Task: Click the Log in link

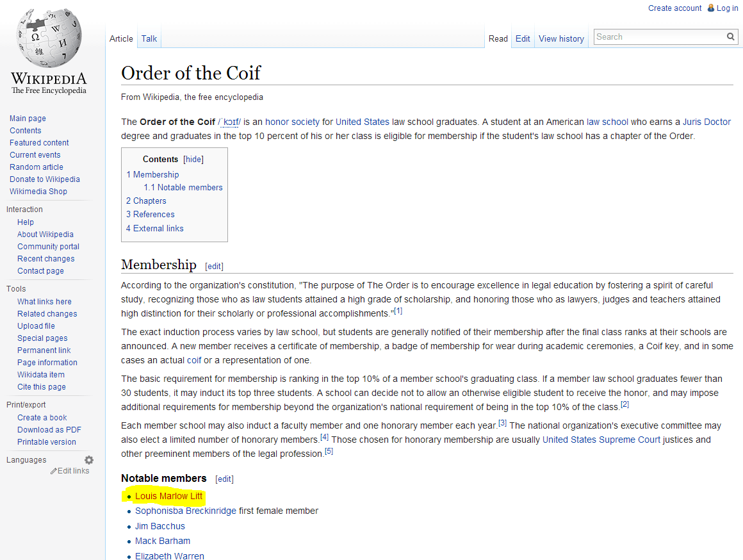Action: (x=727, y=8)
